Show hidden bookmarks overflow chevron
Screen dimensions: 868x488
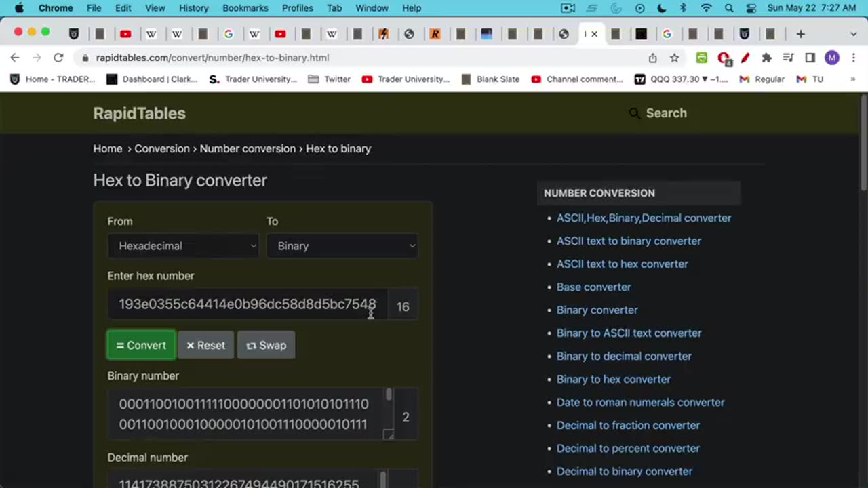853,79
